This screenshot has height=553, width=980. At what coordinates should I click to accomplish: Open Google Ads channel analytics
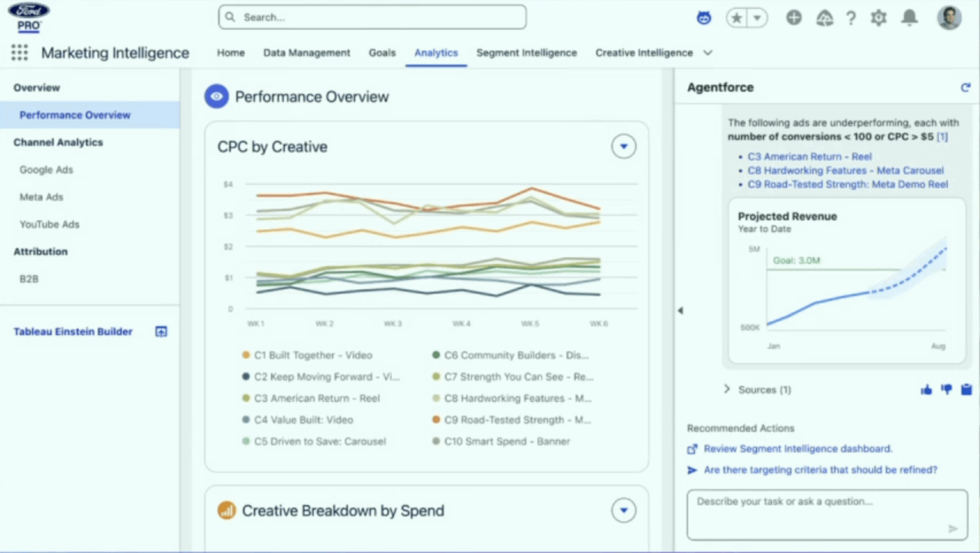[x=47, y=170]
